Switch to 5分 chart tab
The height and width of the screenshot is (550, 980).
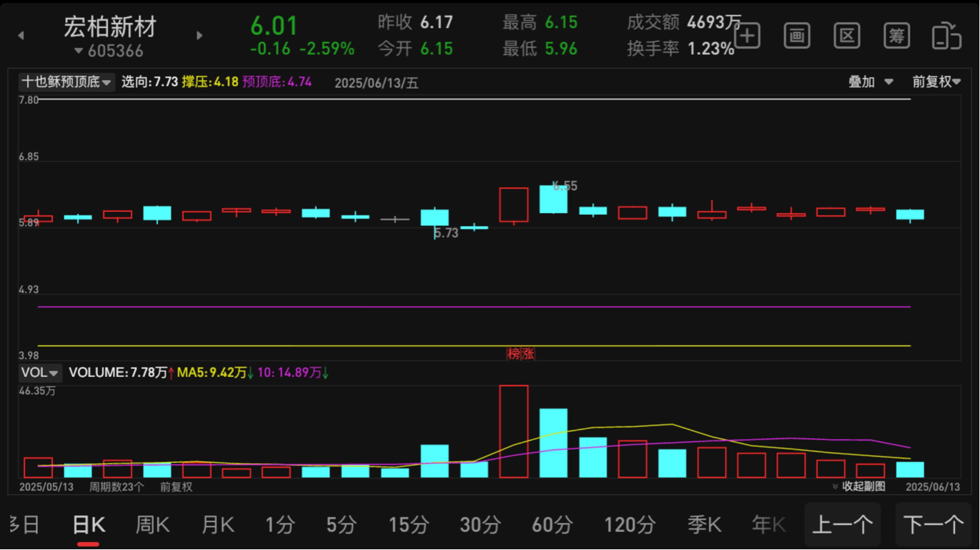point(341,526)
